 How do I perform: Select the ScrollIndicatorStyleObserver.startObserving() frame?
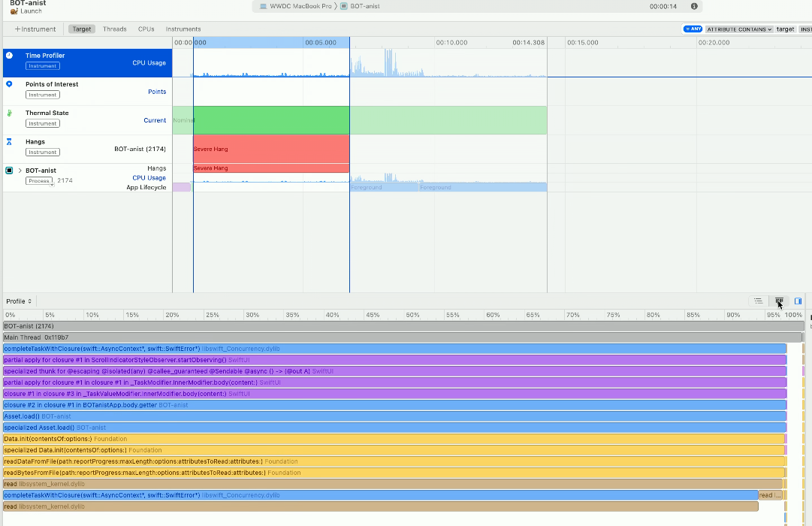point(394,360)
